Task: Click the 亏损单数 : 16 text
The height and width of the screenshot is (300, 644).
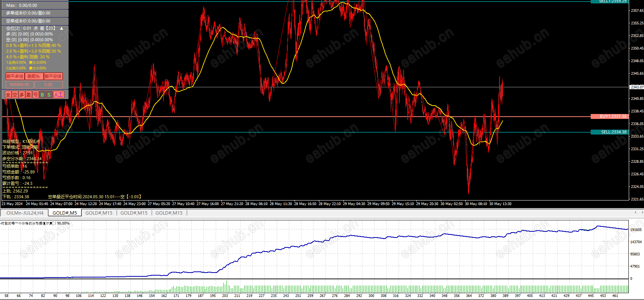Action: [15, 166]
